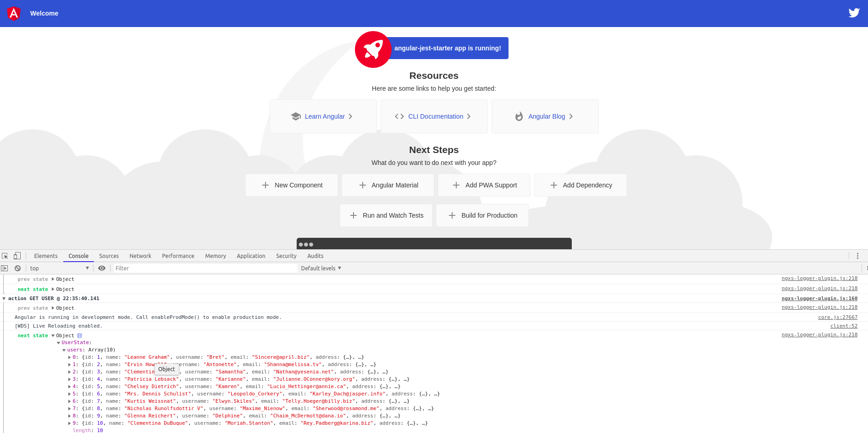Open the Default levels dropdown

[321, 268]
